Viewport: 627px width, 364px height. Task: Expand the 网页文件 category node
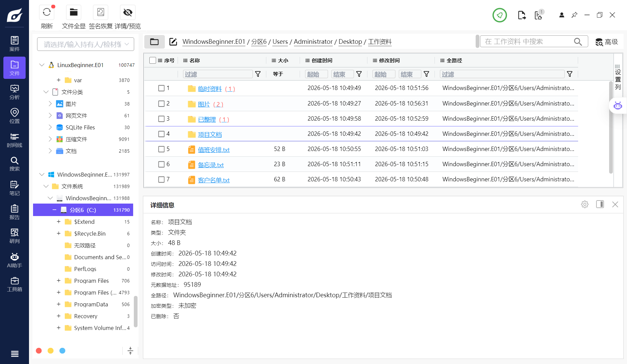[x=50, y=116]
